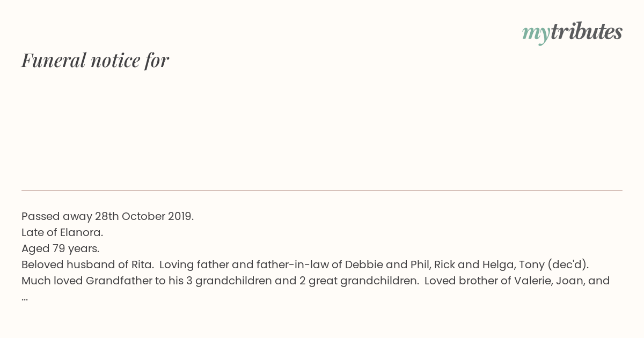
Task: Click the "Aged 79 years." text
Action: coord(61,248)
